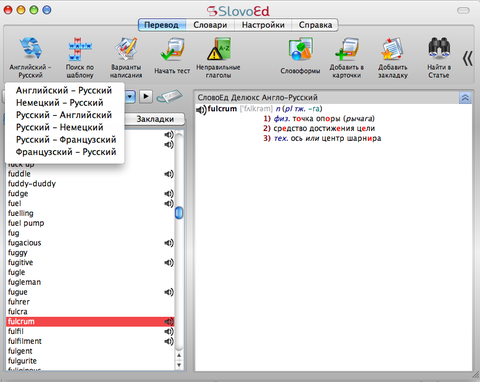
Task: Click the play arrow button by the search field
Action: 146,97
